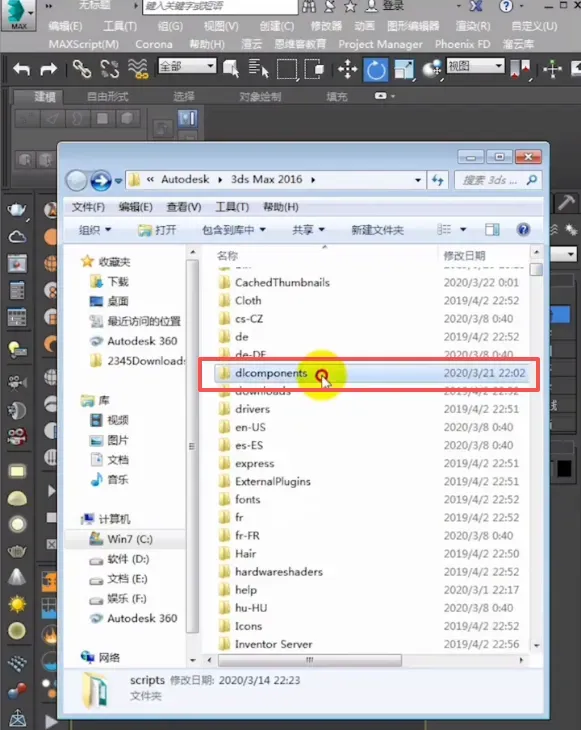
Task: Click the teapot icon in left toolbar
Action: [17, 210]
